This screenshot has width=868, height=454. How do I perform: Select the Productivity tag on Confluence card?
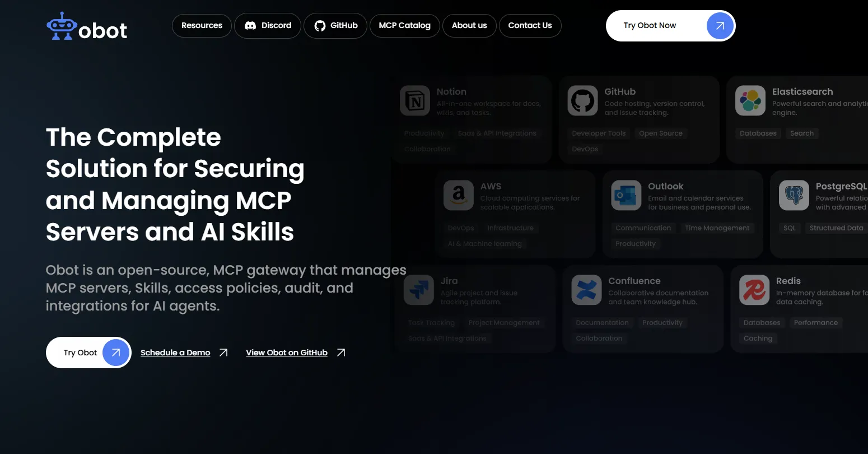point(662,323)
